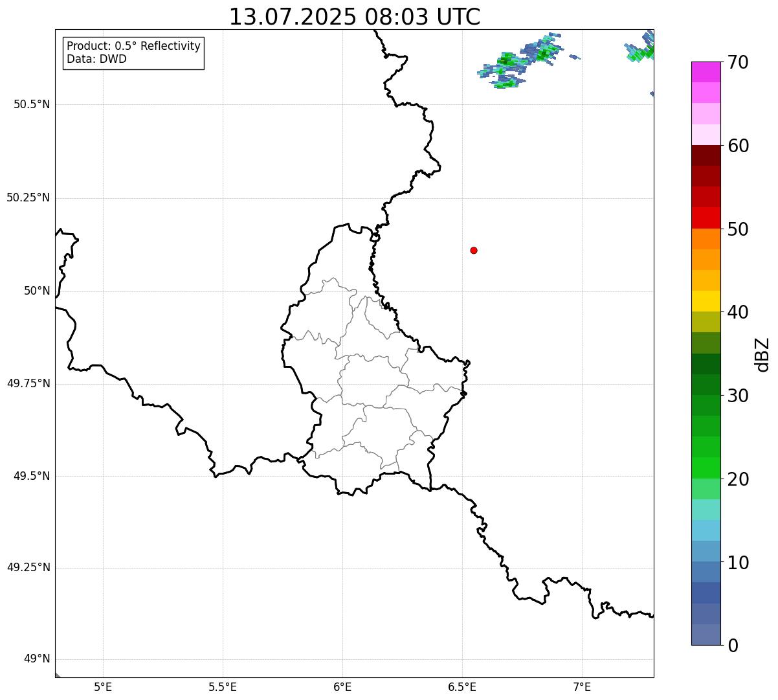Click the light cyan colorbar segment above 10

click(706, 530)
